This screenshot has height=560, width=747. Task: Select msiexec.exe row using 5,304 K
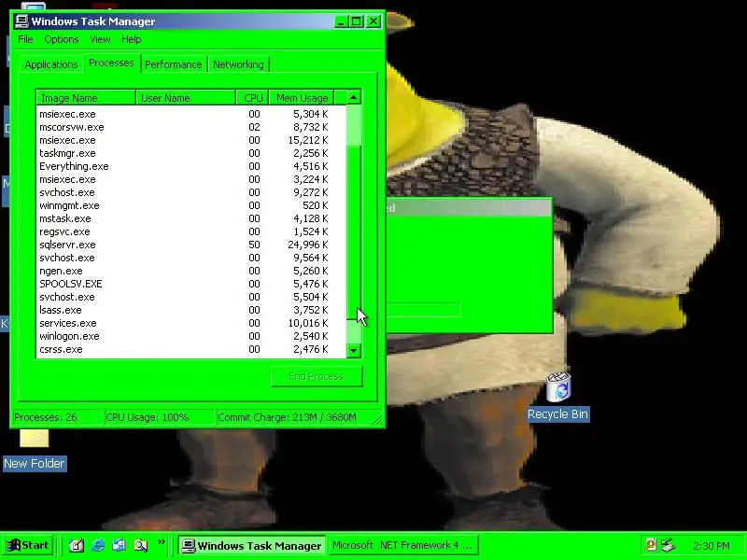[x=191, y=114]
